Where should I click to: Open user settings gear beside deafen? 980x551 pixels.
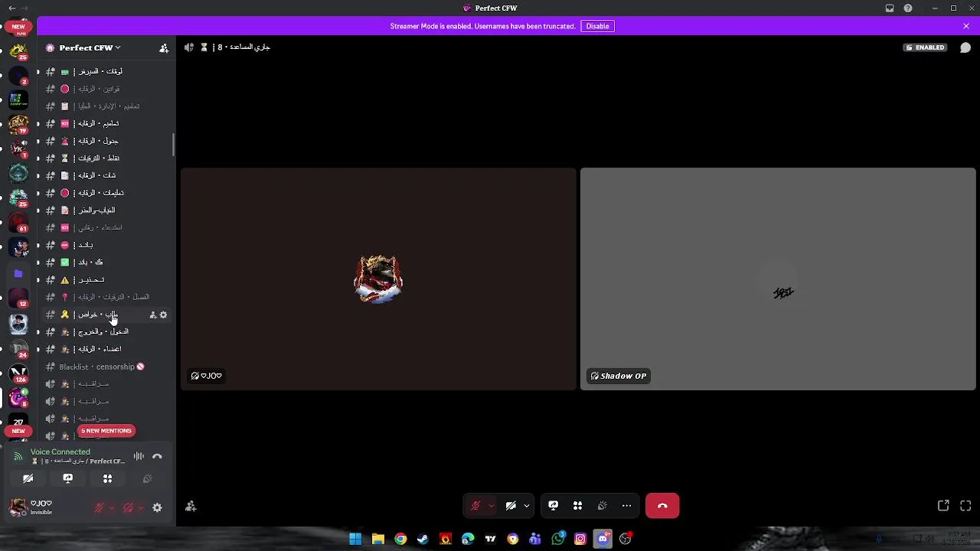(x=157, y=507)
